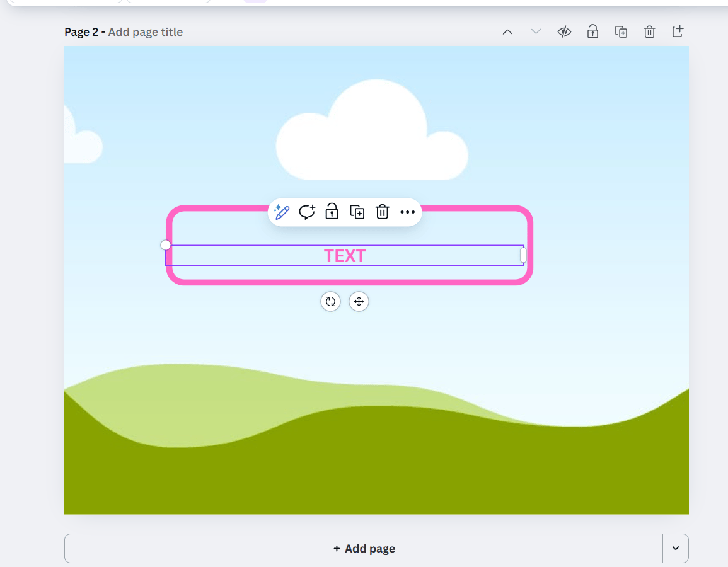
Task: Select the pink TEXT label
Action: (345, 256)
